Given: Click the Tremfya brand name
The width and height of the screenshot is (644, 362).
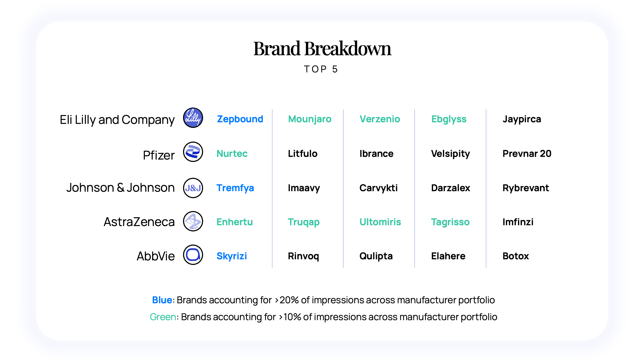Looking at the screenshot, I should point(235,188).
